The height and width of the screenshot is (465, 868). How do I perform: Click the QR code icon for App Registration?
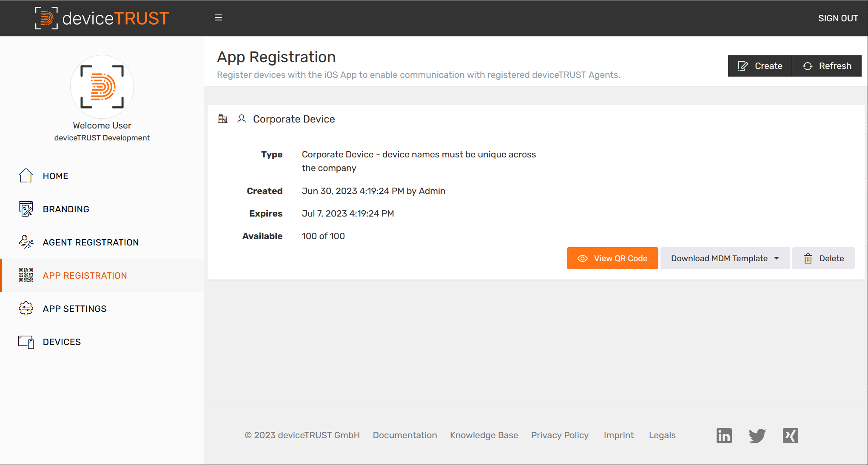[x=26, y=275]
